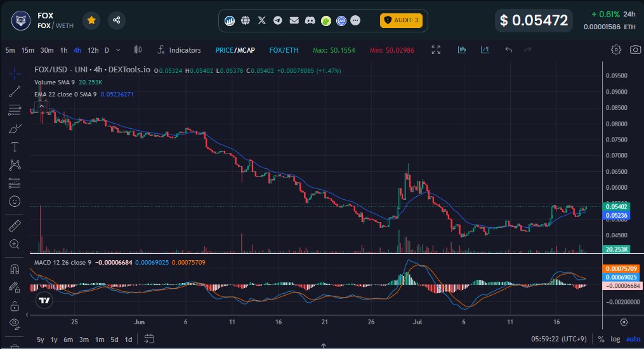Toggle stay in drawing mode pencil-lock icon

coord(15,287)
